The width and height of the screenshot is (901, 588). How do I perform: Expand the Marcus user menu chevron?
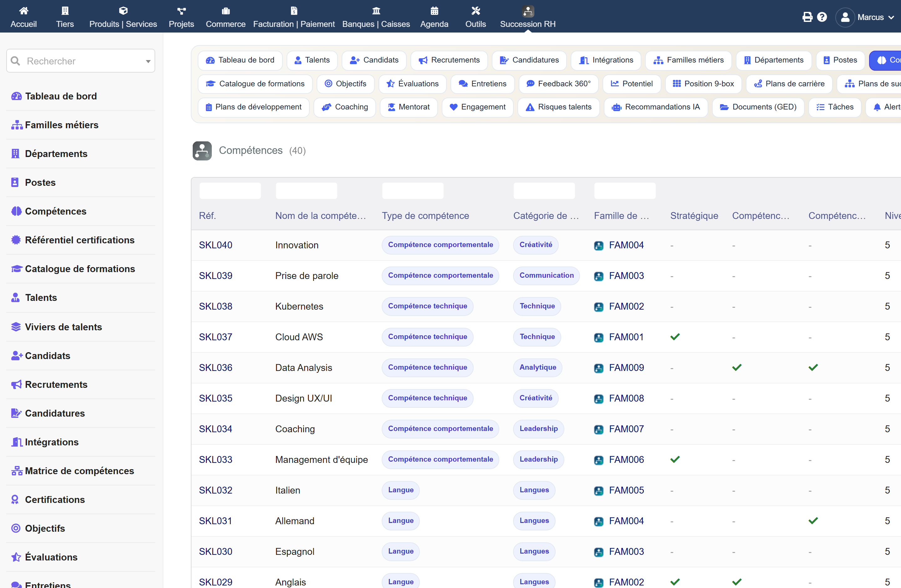click(891, 18)
